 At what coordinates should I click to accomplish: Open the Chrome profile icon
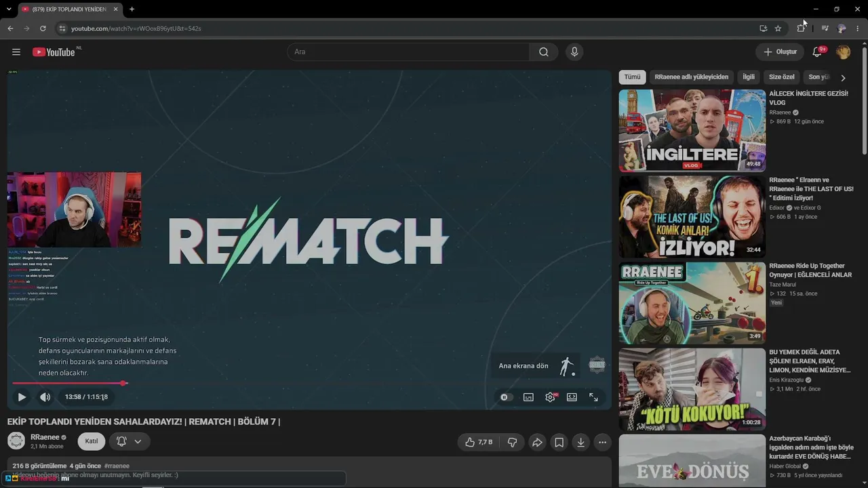tap(842, 28)
